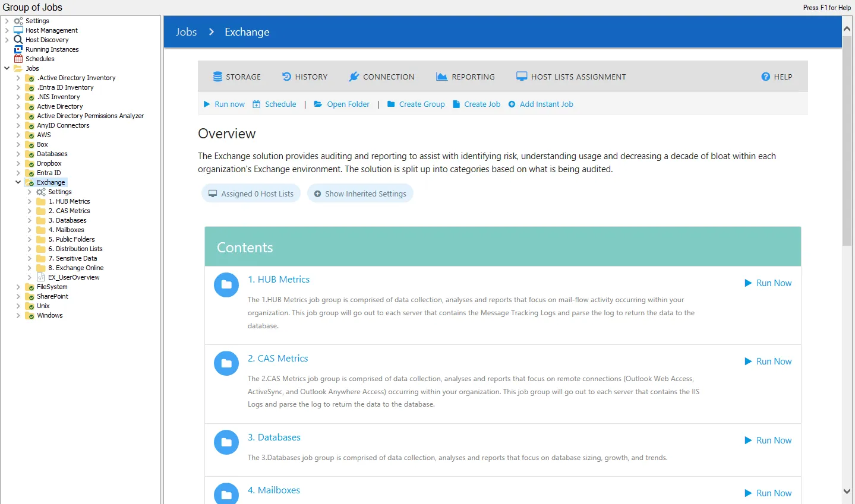Click the Running Instances icon

coord(18,49)
